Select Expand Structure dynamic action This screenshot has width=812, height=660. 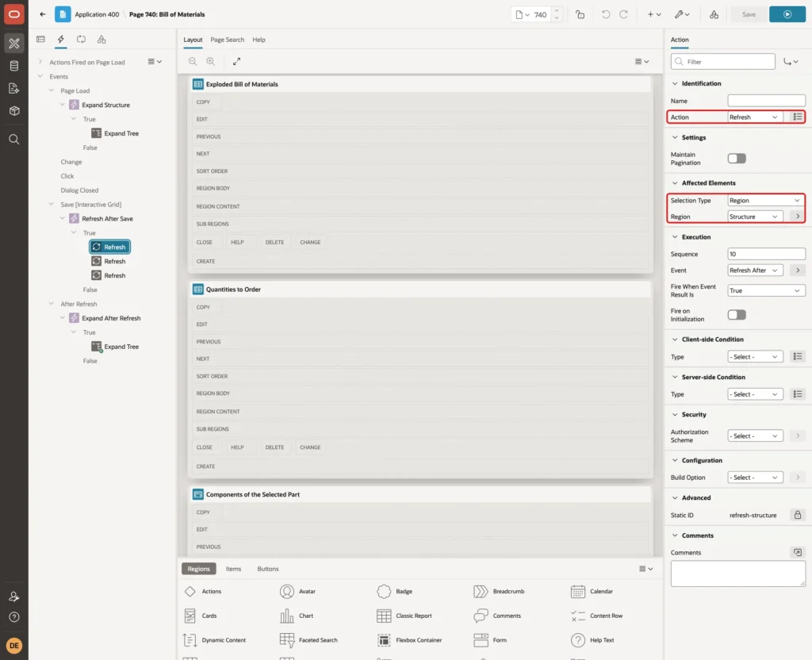(100, 105)
